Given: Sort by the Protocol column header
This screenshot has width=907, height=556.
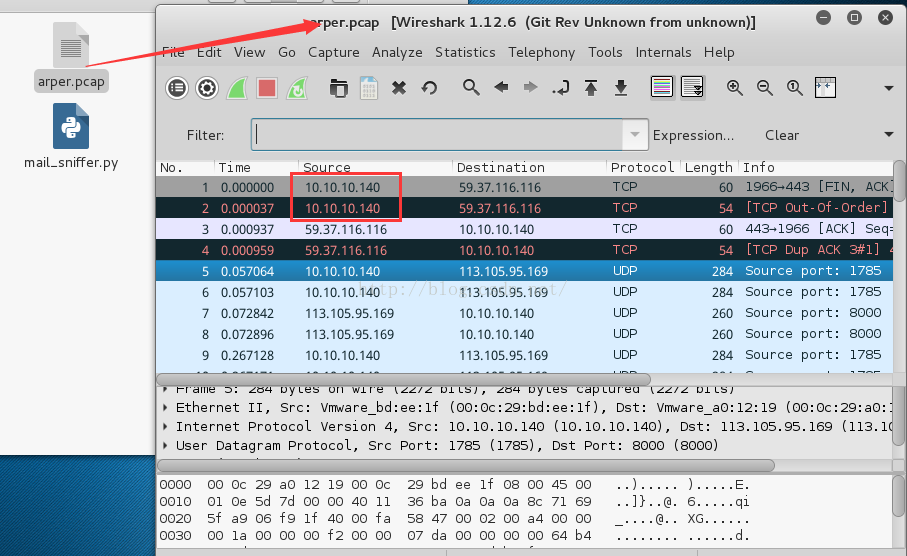Looking at the screenshot, I should pyautogui.click(x=643, y=168).
